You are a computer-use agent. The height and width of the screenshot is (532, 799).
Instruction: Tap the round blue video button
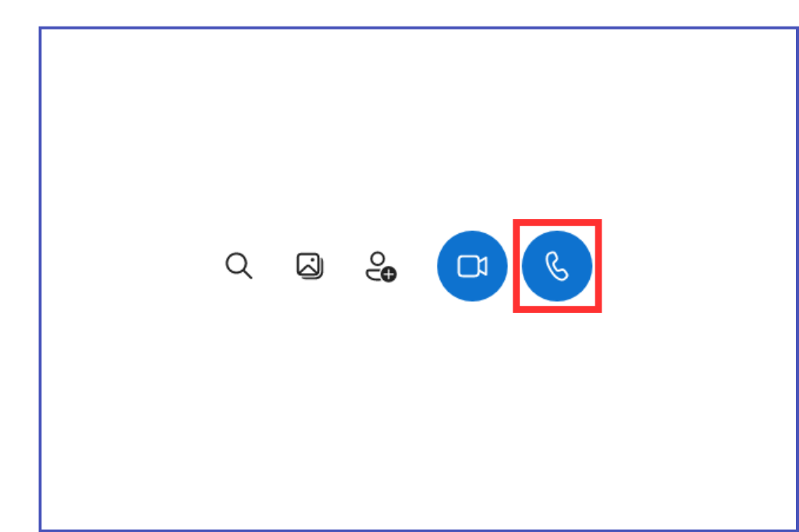point(472,266)
